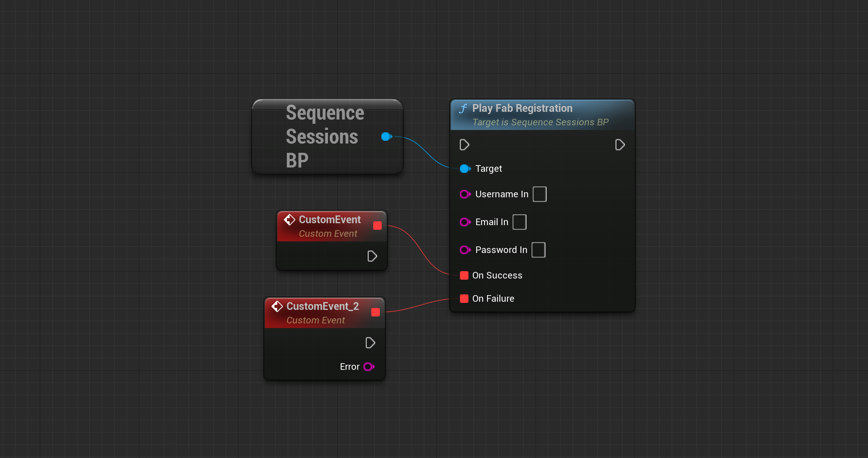Image resolution: width=868 pixels, height=458 pixels.
Task: Click the Email In text field
Action: coord(519,222)
